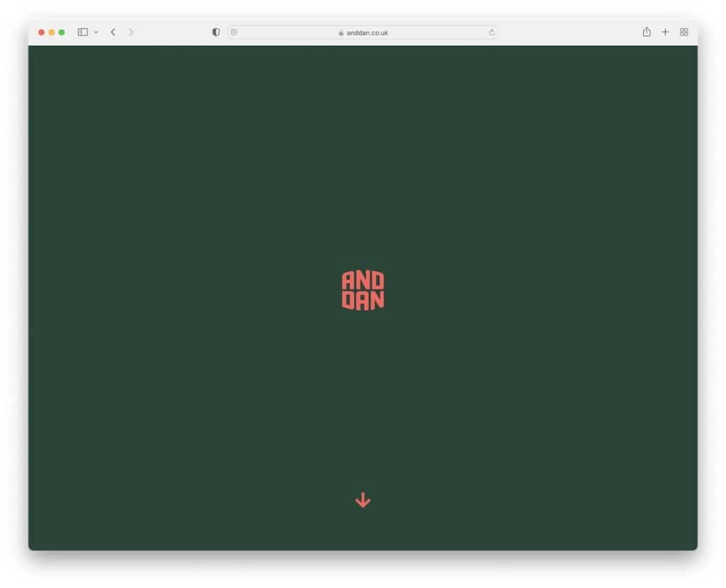Open the privacy report shield icon

point(216,33)
